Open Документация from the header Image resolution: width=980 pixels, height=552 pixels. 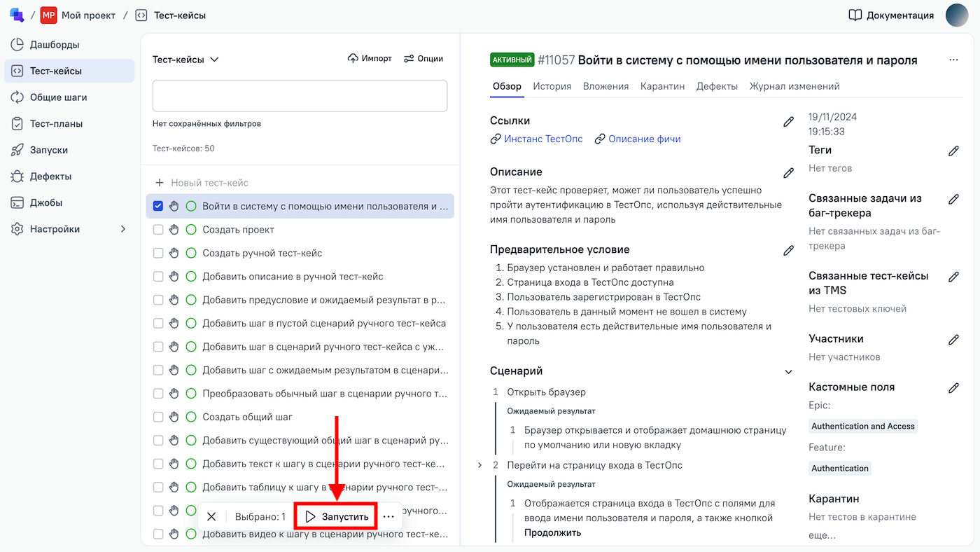tap(891, 15)
